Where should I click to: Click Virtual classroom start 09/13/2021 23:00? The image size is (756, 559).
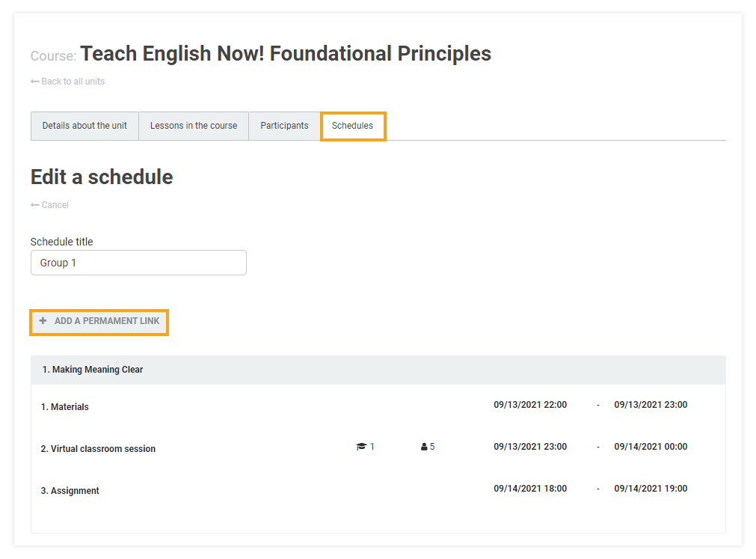(530, 447)
